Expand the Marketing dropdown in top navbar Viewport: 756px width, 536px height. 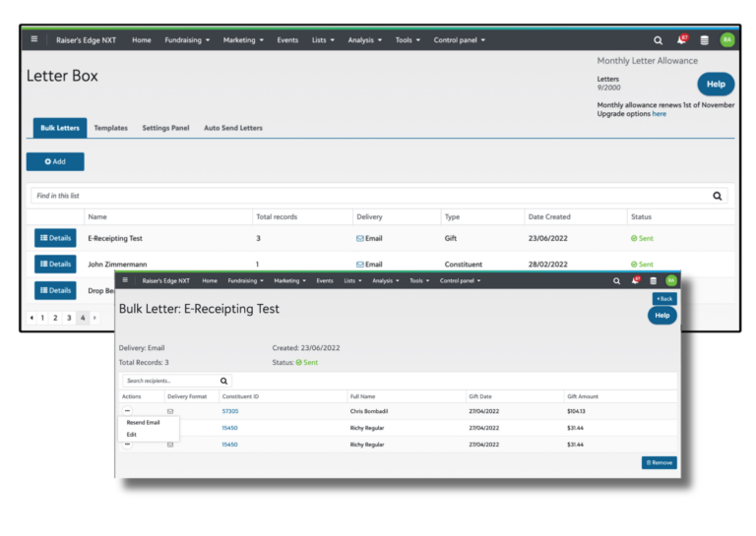[x=244, y=40]
